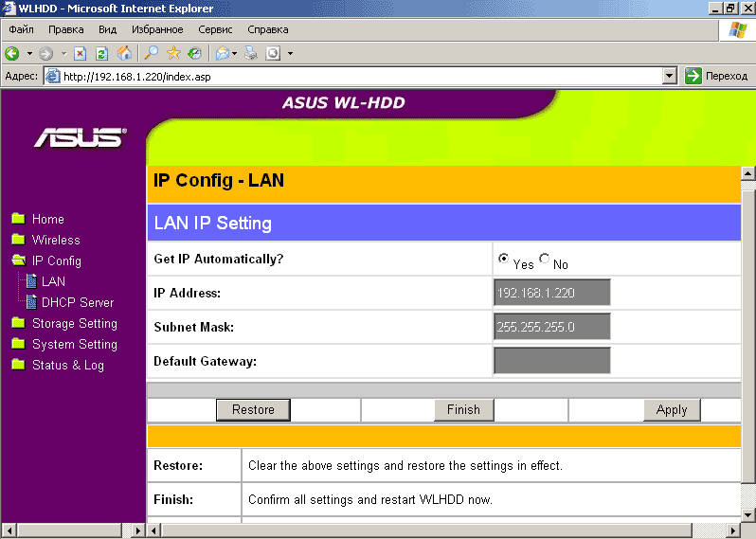
Task: Open the Файл menu
Action: (x=21, y=29)
